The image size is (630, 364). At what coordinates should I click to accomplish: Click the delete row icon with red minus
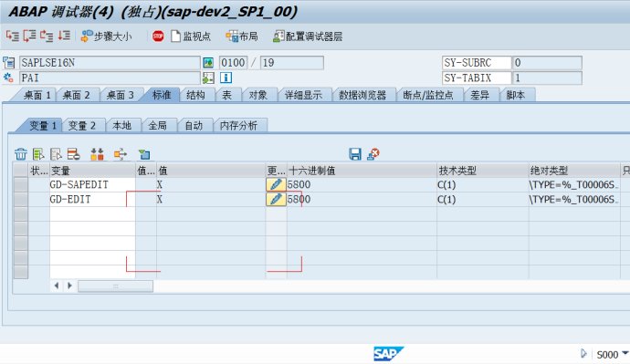[x=74, y=153]
